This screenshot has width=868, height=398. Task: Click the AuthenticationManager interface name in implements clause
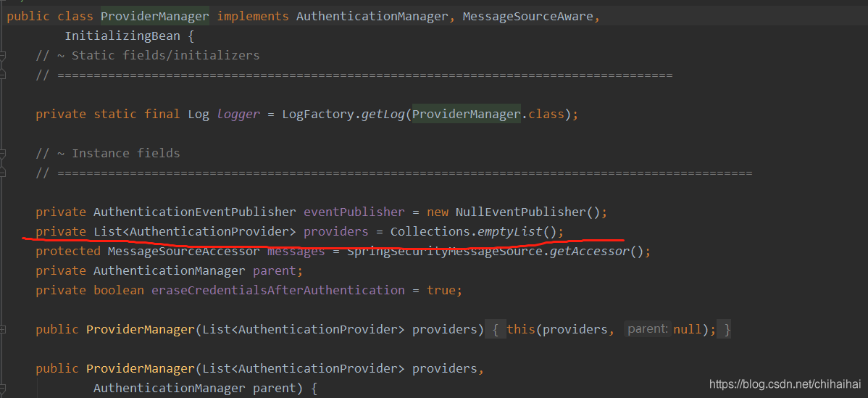click(372, 16)
